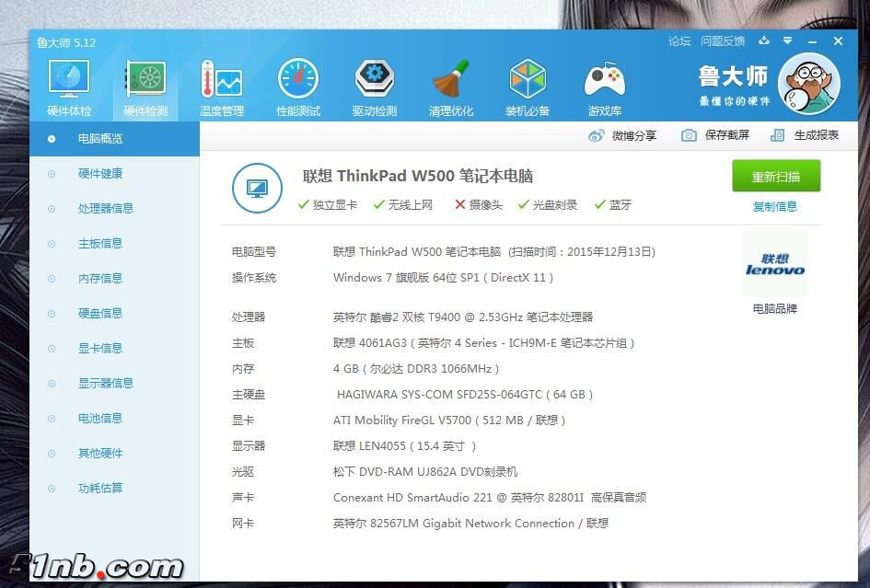Click the 复制信息 copy info link

pos(775,206)
